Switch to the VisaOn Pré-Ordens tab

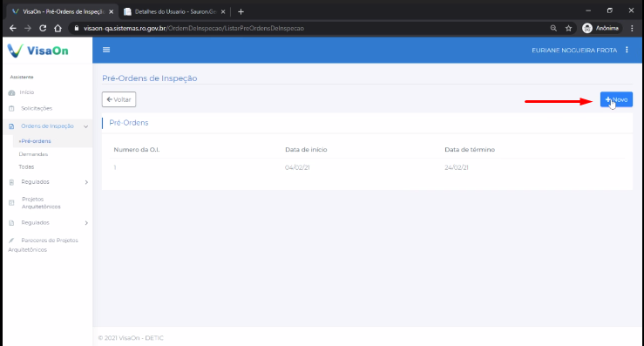62,12
